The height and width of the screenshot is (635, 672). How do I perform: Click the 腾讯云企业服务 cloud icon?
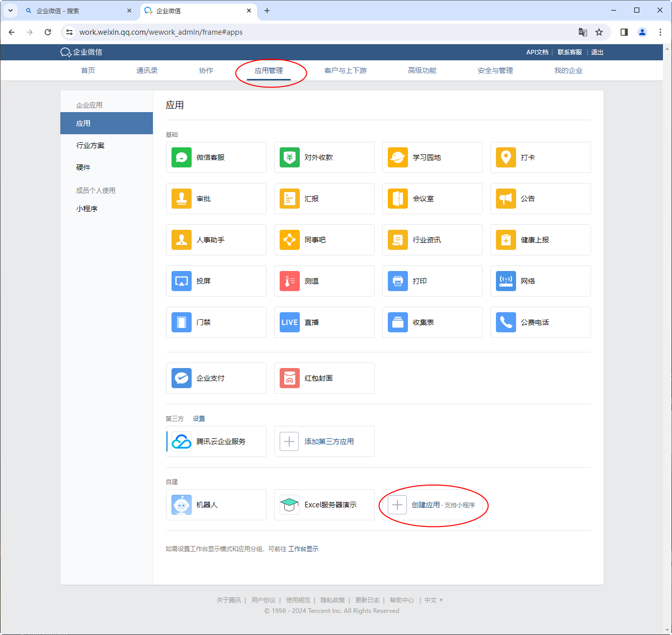point(182,441)
